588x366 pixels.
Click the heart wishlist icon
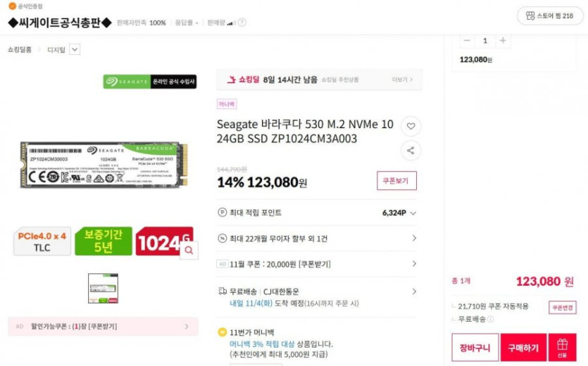pos(411,126)
